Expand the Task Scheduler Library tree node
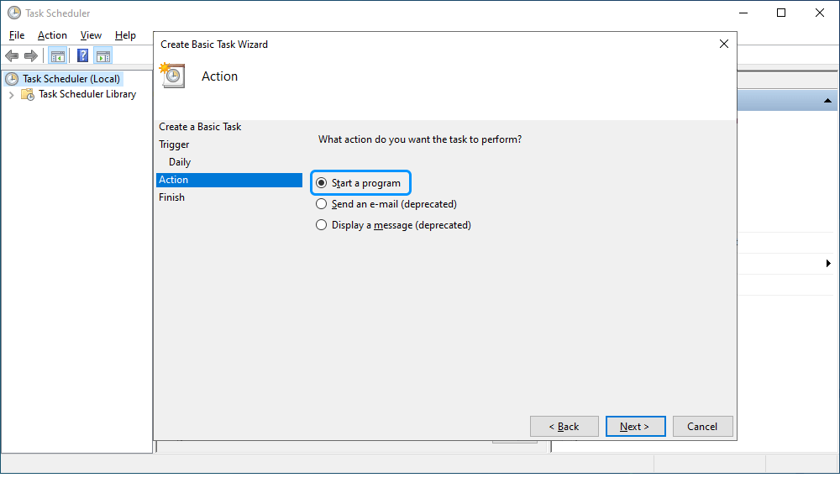The image size is (840, 504). (11, 95)
